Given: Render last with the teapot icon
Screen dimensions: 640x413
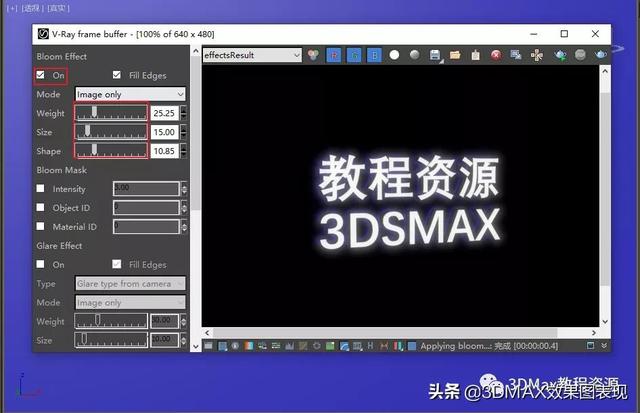Looking at the screenshot, I should (x=601, y=55).
